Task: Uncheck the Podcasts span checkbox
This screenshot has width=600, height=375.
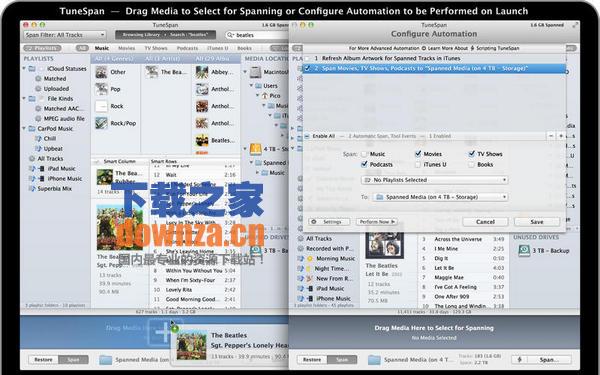Action: 365,165
